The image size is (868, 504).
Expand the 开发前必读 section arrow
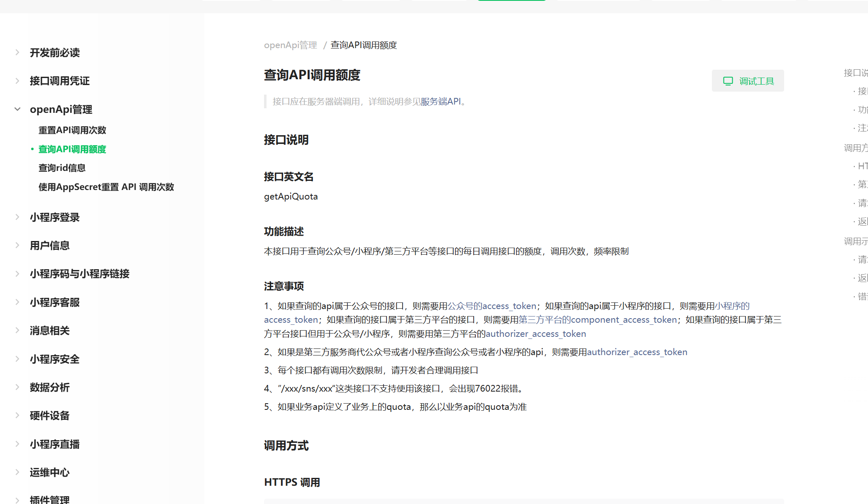pyautogui.click(x=17, y=52)
